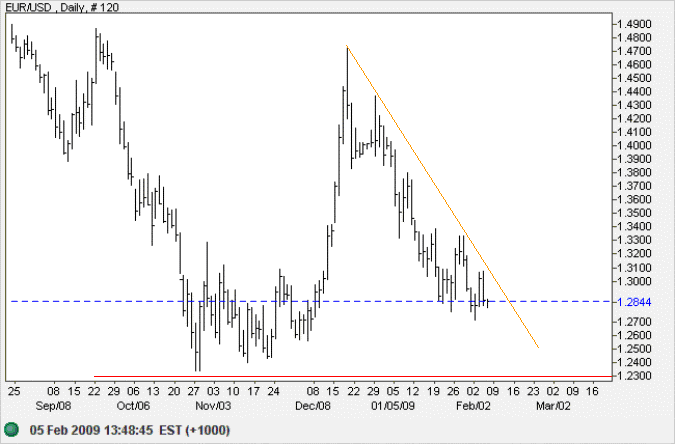
Task: Click the 1.2300 price axis label
Action: [x=634, y=376]
